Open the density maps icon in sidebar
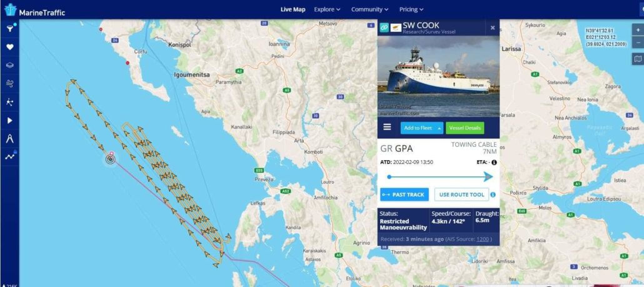 click(10, 102)
